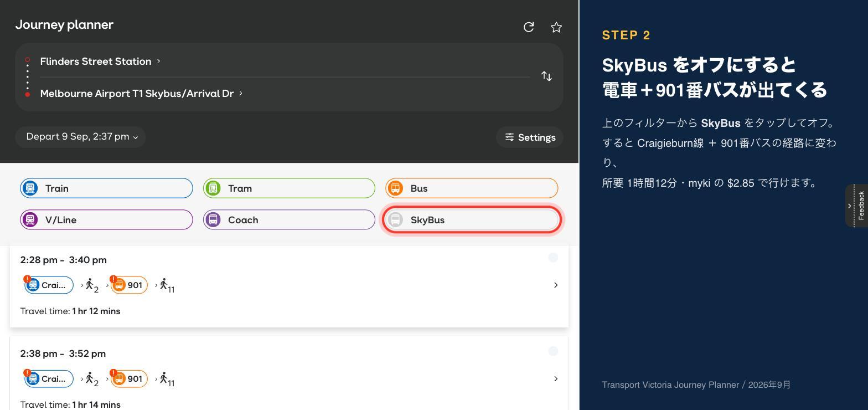868x410 pixels.
Task: Edit destination Melbourne Airport T1 Skybus/Arrival Dr
Action: 141,93
